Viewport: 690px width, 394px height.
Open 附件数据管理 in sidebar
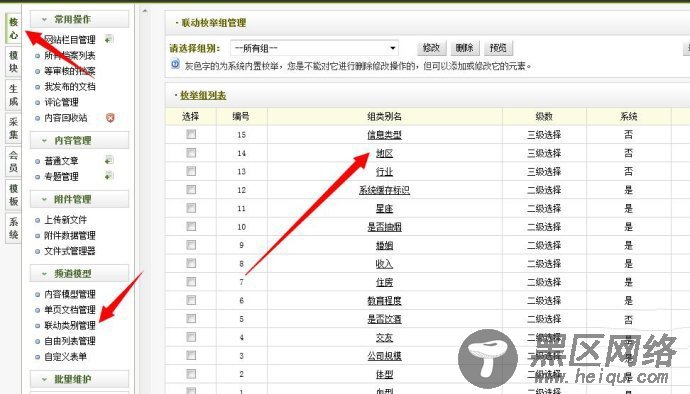pyautogui.click(x=70, y=236)
